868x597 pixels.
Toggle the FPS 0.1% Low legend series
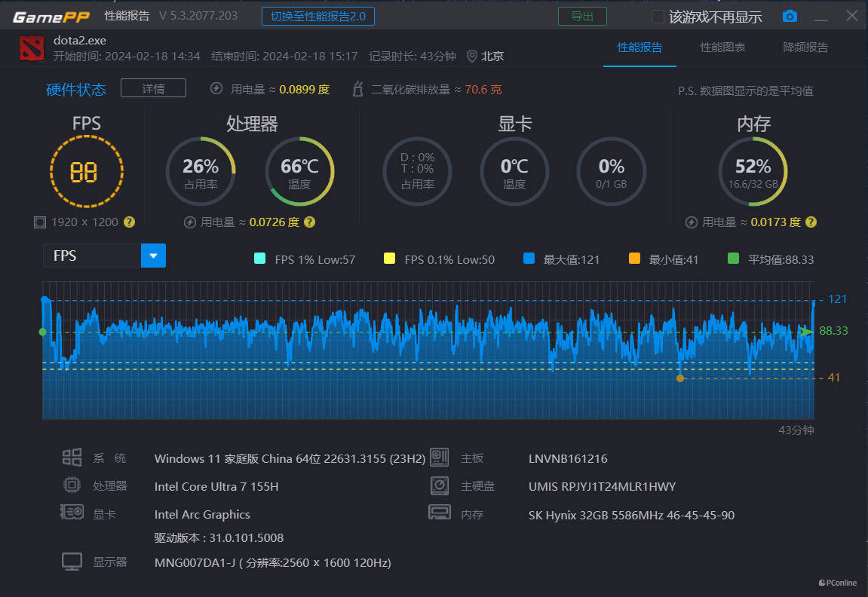point(389,259)
